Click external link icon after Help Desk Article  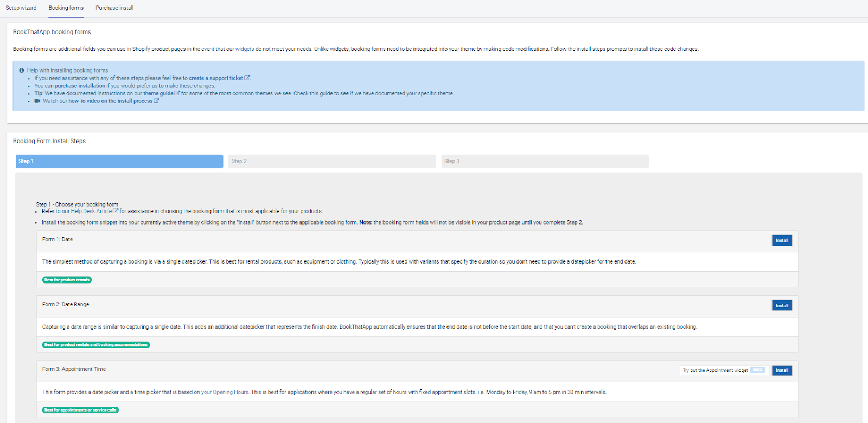[116, 211]
